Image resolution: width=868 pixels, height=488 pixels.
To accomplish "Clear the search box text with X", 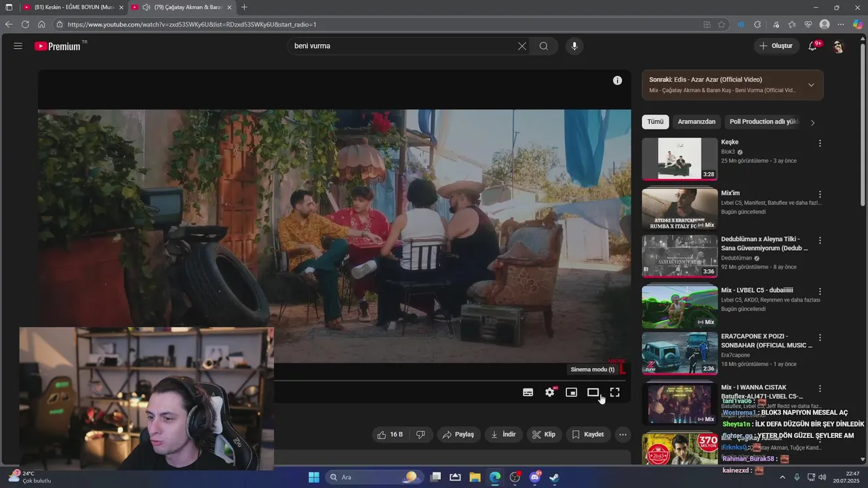I will pyautogui.click(x=522, y=46).
